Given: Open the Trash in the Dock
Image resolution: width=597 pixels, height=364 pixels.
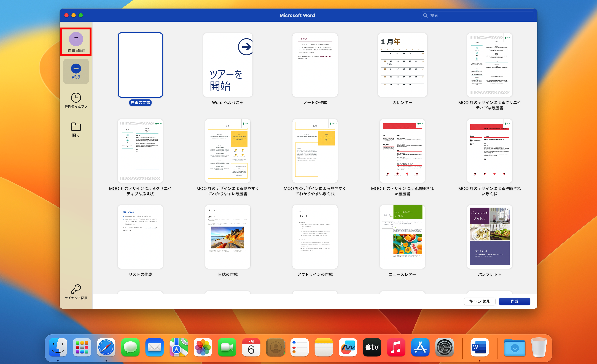Looking at the screenshot, I should coord(539,347).
